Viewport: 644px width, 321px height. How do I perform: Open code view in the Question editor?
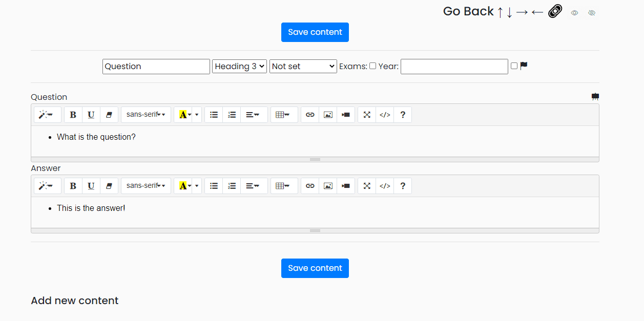385,115
